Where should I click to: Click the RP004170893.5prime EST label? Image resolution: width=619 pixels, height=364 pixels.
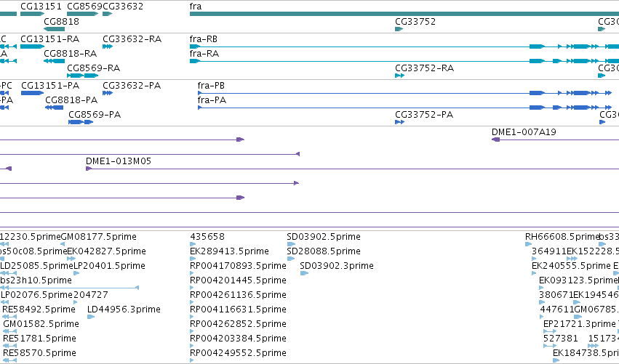tap(238, 266)
